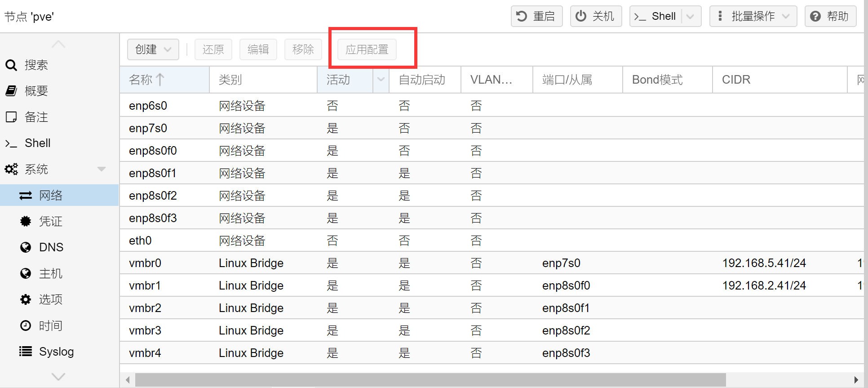Open the 创建 dropdown menu
The width and height of the screenshot is (868, 388).
[153, 49]
